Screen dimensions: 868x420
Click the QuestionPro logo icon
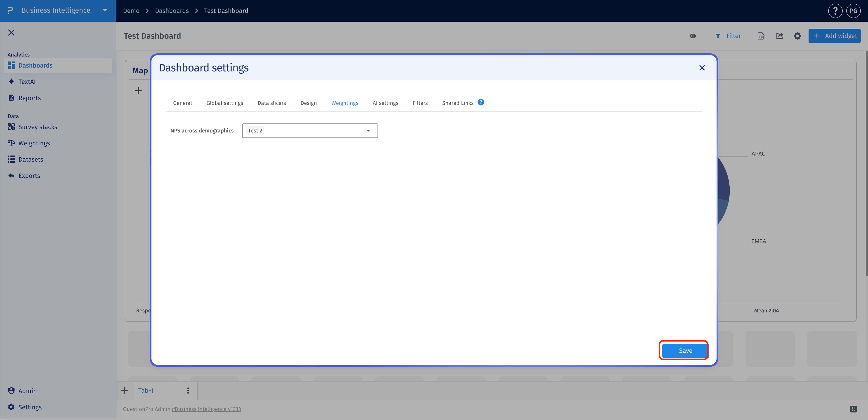click(x=10, y=10)
